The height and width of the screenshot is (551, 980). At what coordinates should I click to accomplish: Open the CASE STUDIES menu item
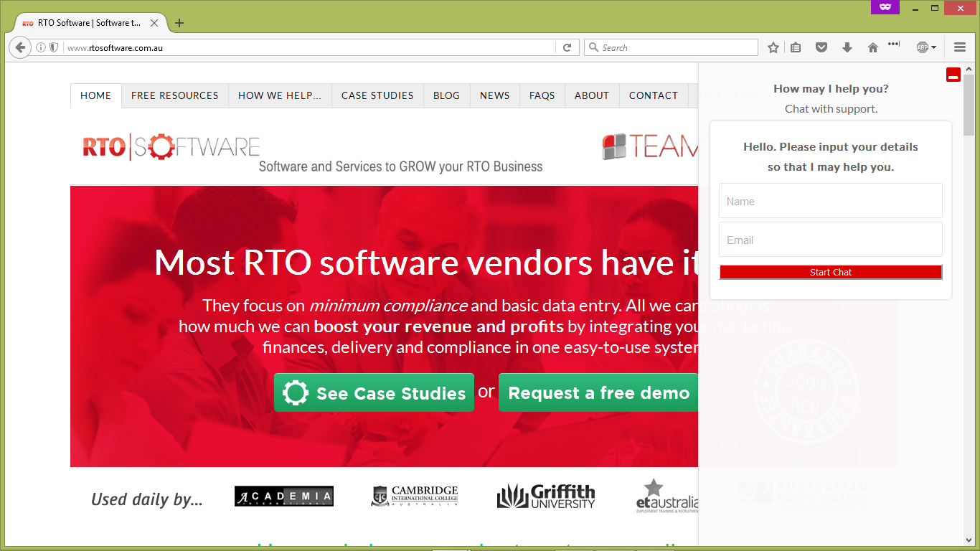point(377,95)
